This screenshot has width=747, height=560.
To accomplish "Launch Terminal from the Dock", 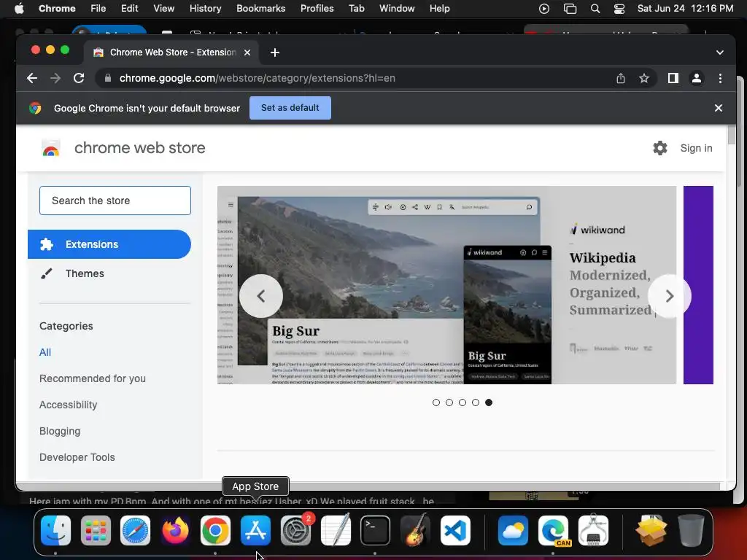I will (x=376, y=531).
